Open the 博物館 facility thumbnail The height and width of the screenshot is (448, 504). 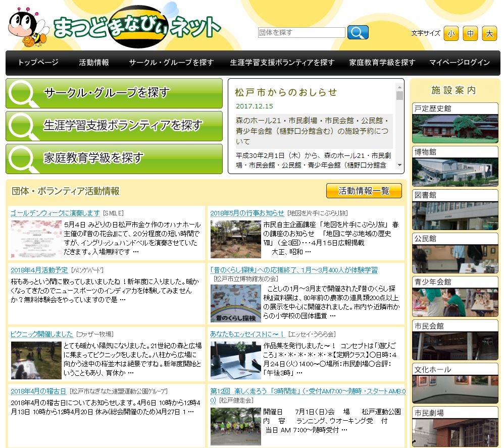click(x=455, y=172)
